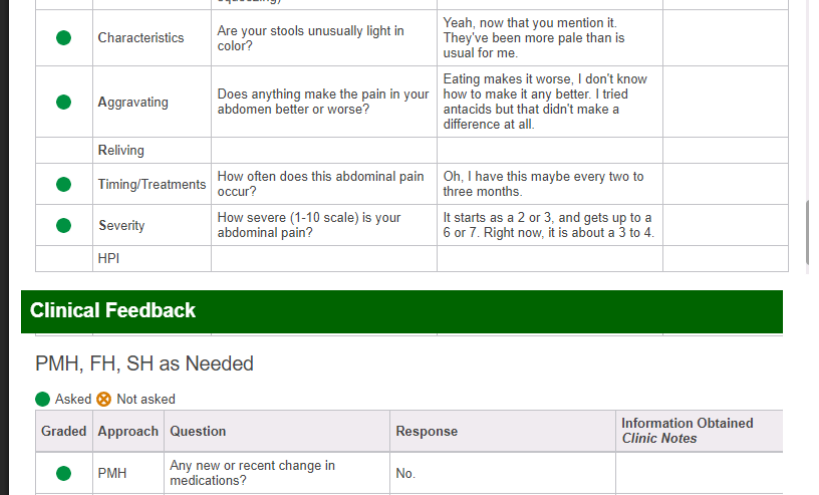Click the green dot beside Severity
Image resolution: width=819 pixels, height=495 pixels.
(x=63, y=225)
